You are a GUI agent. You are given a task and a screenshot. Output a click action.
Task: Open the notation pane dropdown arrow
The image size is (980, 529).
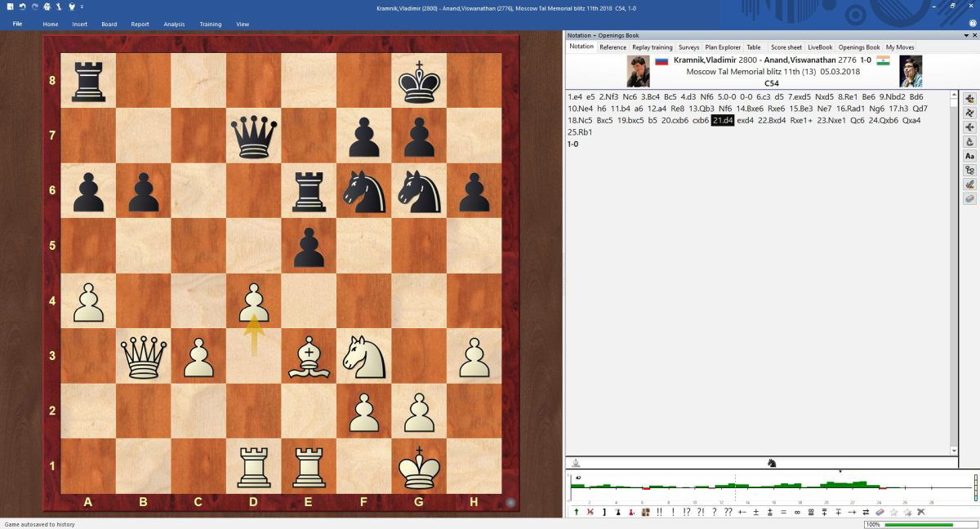pyautogui.click(x=964, y=35)
